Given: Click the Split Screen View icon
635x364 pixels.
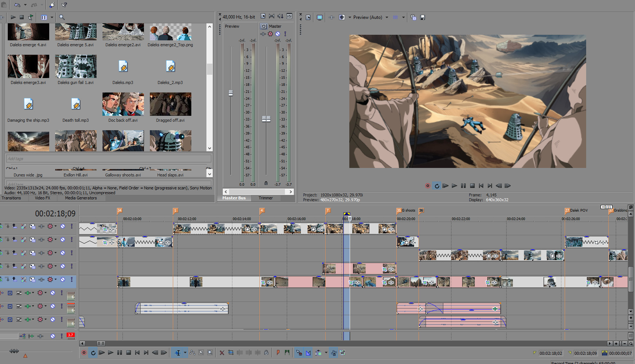Looking at the screenshot, I should coord(342,17).
